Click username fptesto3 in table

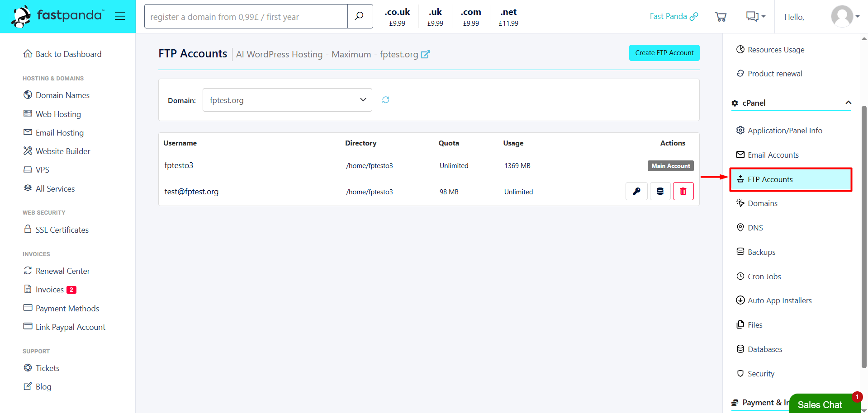click(179, 165)
